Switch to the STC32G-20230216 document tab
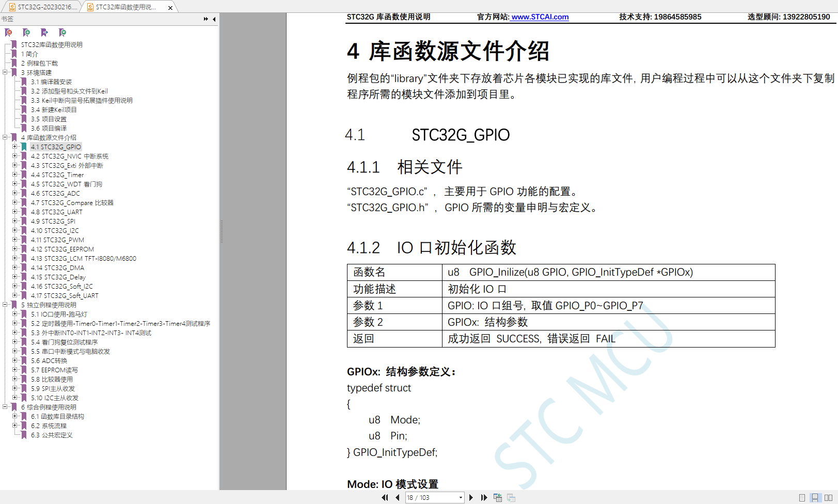Screen dimensions: 838x504 pos(42,7)
